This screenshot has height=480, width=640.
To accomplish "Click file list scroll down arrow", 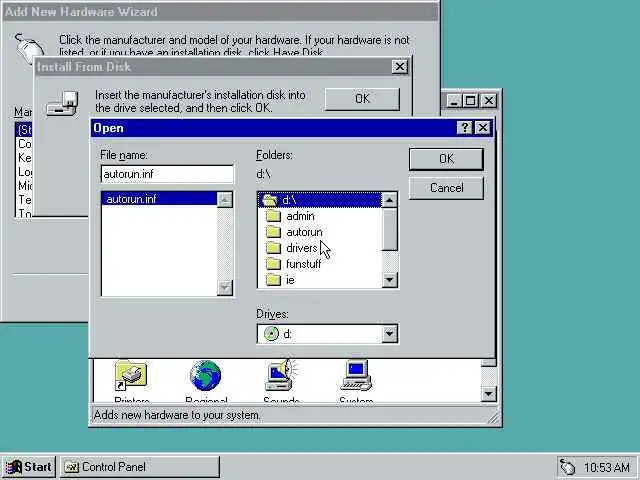I will [x=224, y=288].
